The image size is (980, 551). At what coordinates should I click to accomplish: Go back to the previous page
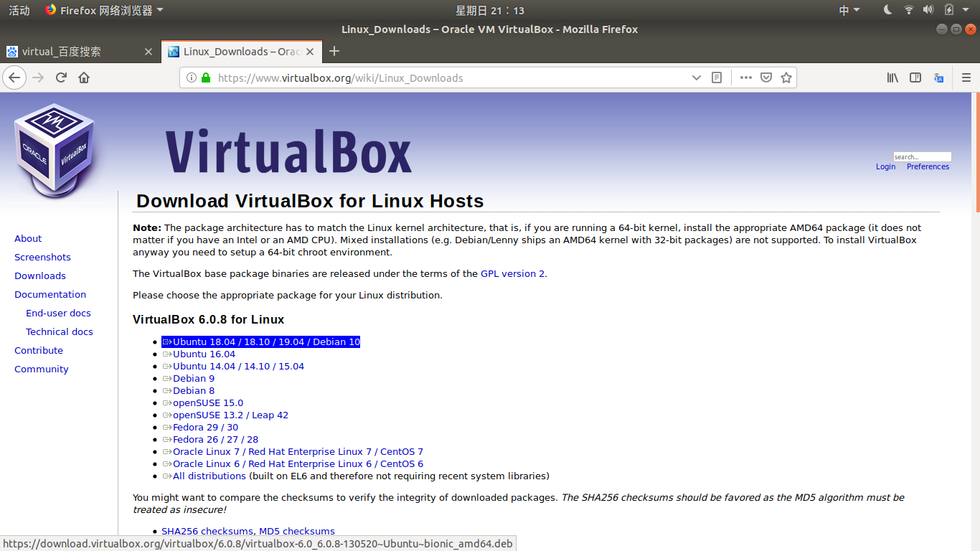point(14,77)
